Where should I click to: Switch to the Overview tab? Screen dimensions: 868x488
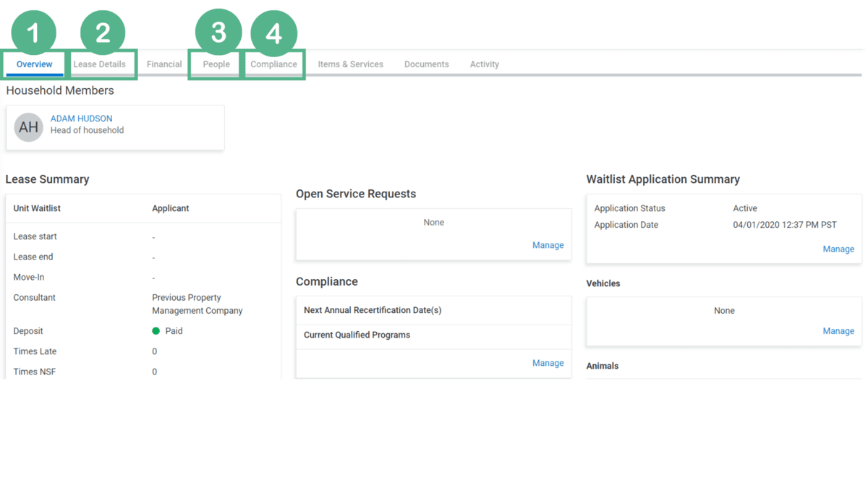point(34,64)
